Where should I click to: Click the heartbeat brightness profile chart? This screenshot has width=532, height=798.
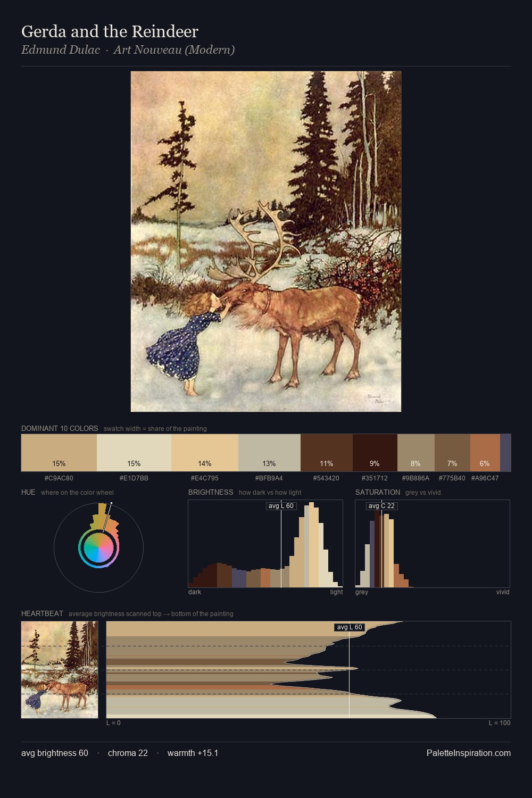point(309,670)
